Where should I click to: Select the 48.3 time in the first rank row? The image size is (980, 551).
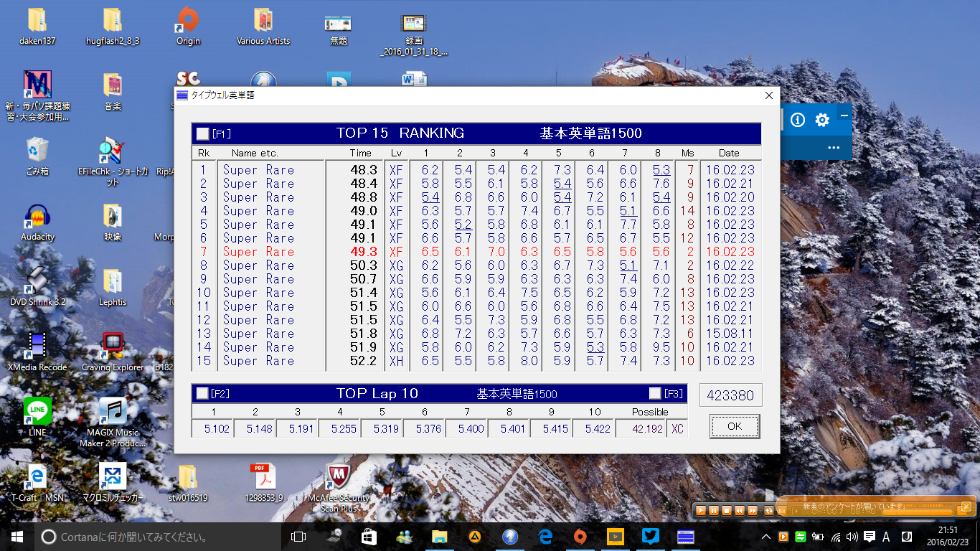[x=364, y=170]
